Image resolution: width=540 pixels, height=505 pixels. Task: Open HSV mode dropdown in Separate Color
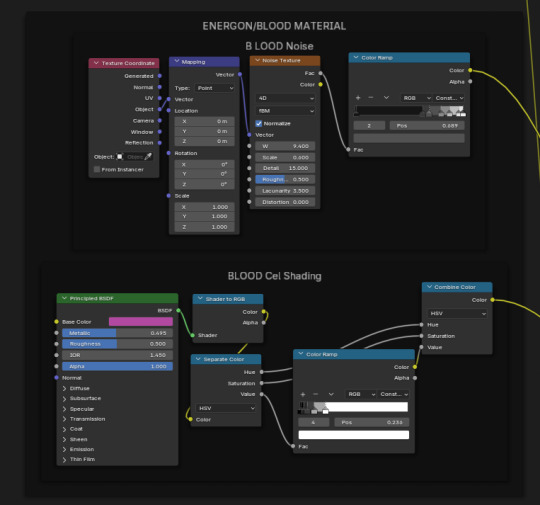click(226, 408)
